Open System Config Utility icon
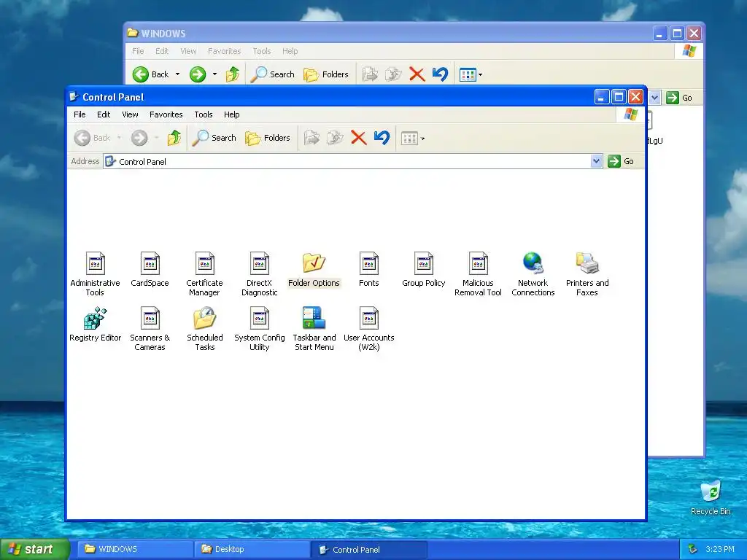The image size is (747, 560). click(259, 329)
